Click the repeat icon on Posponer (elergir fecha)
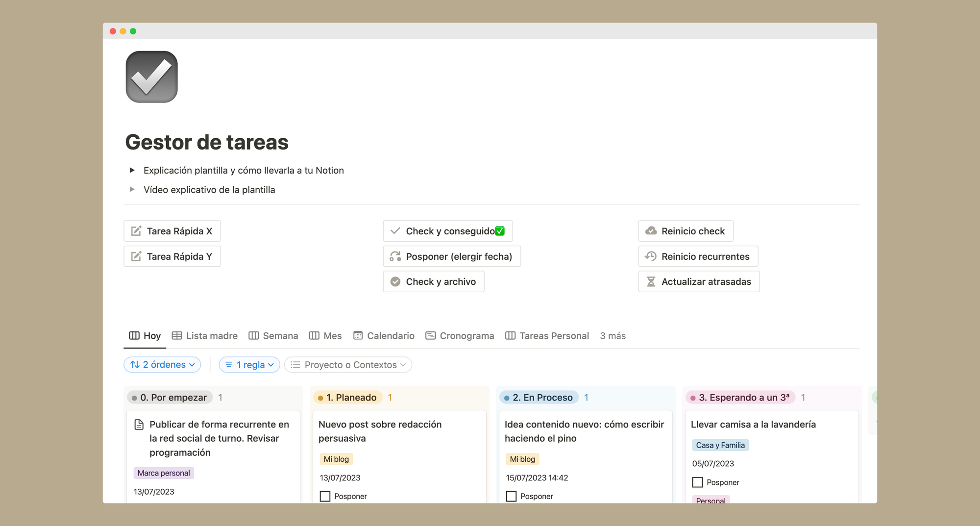 tap(395, 256)
